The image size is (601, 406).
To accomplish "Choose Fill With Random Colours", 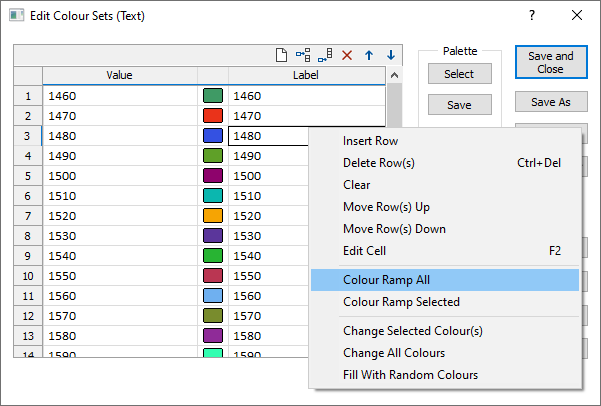I will 445,375.
